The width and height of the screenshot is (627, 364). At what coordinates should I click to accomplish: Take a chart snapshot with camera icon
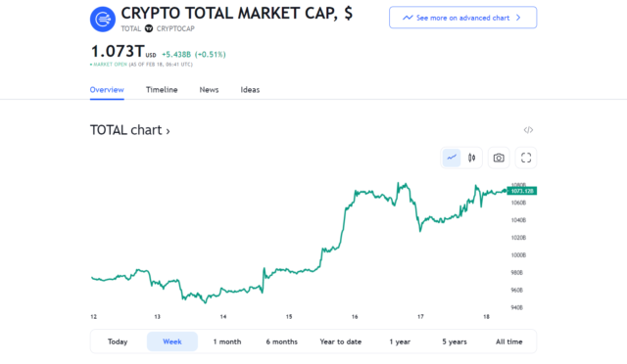pyautogui.click(x=499, y=158)
